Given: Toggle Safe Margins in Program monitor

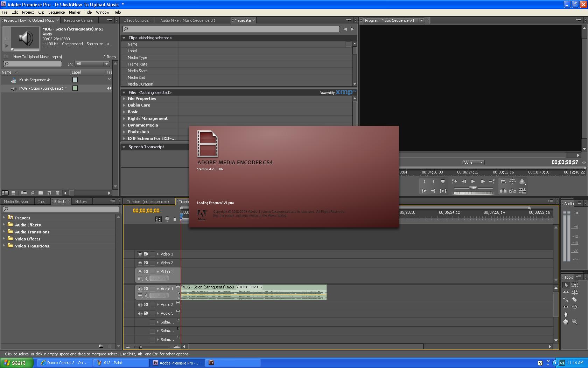Looking at the screenshot, I should pos(513,182).
